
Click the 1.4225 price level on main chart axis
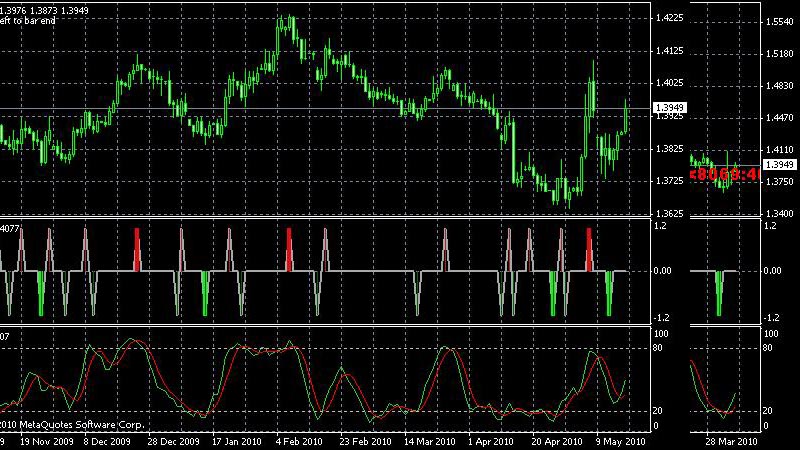(x=669, y=18)
